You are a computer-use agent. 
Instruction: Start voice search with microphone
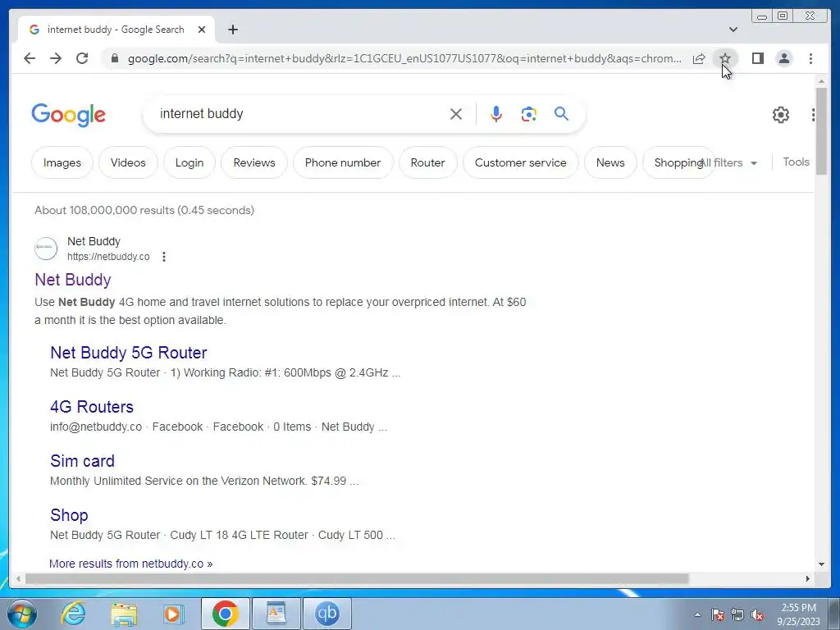496,113
